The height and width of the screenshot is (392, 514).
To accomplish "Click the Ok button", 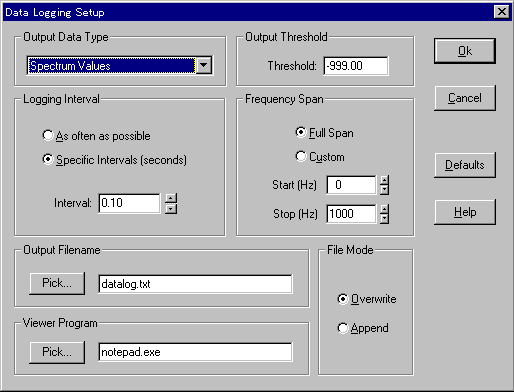I will (x=465, y=51).
